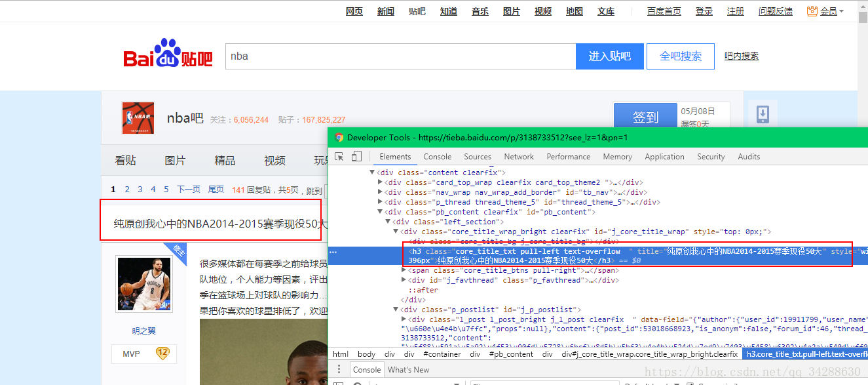868x385 pixels.
Task: Click the 百度首页 link
Action: (x=664, y=11)
